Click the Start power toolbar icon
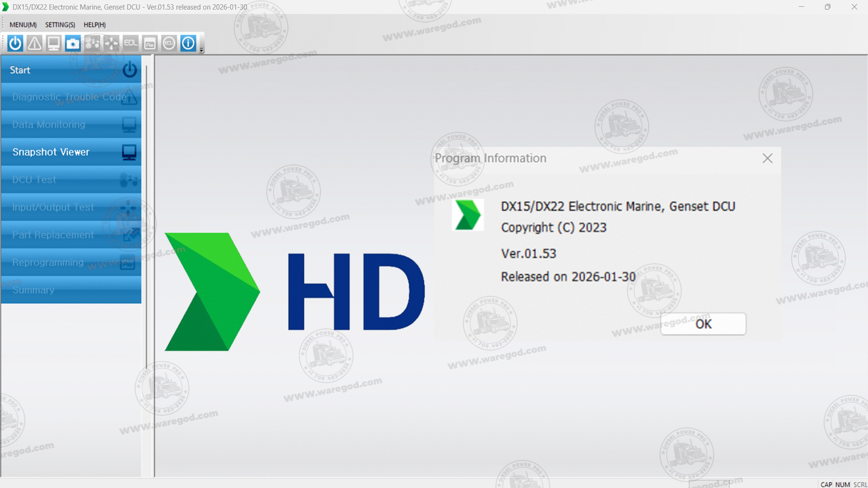 (15, 43)
